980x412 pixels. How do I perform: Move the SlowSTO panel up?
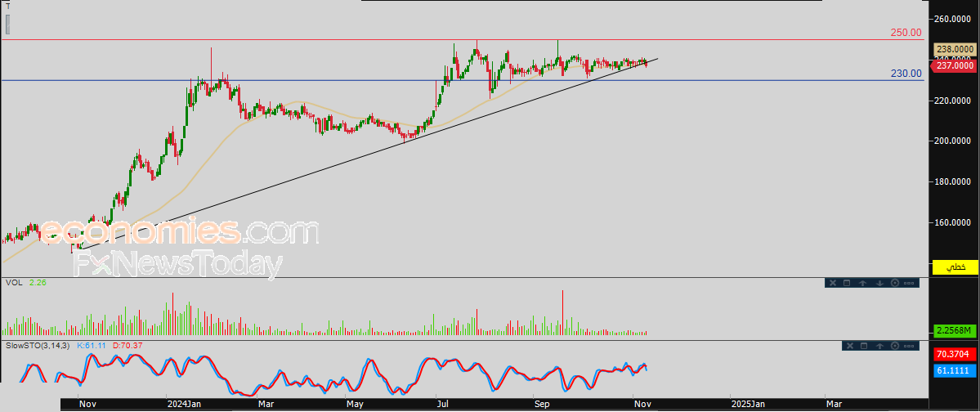pyautogui.click(x=880, y=346)
